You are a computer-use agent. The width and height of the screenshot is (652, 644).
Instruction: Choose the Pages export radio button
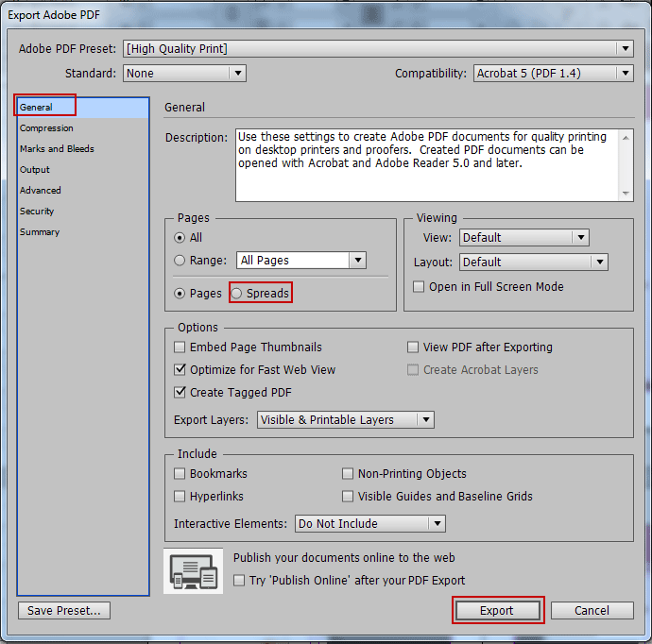[x=180, y=294]
